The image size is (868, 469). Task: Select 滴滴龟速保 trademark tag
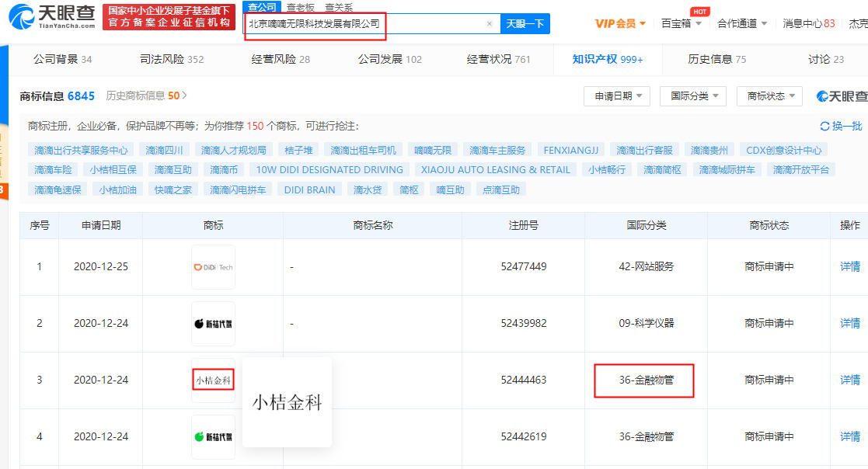[x=58, y=189]
